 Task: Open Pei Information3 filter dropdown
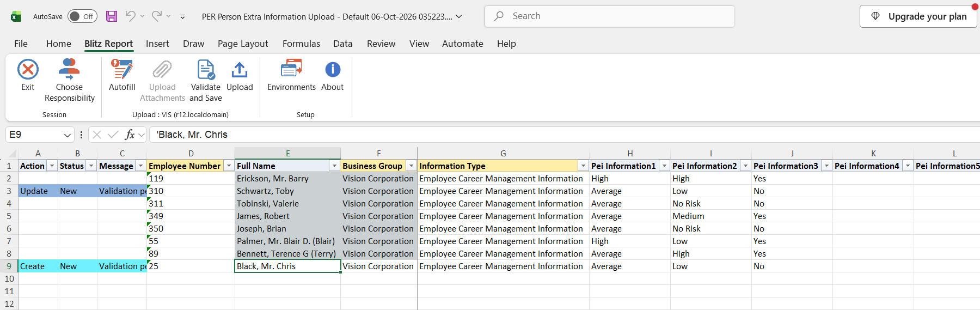[x=827, y=166]
